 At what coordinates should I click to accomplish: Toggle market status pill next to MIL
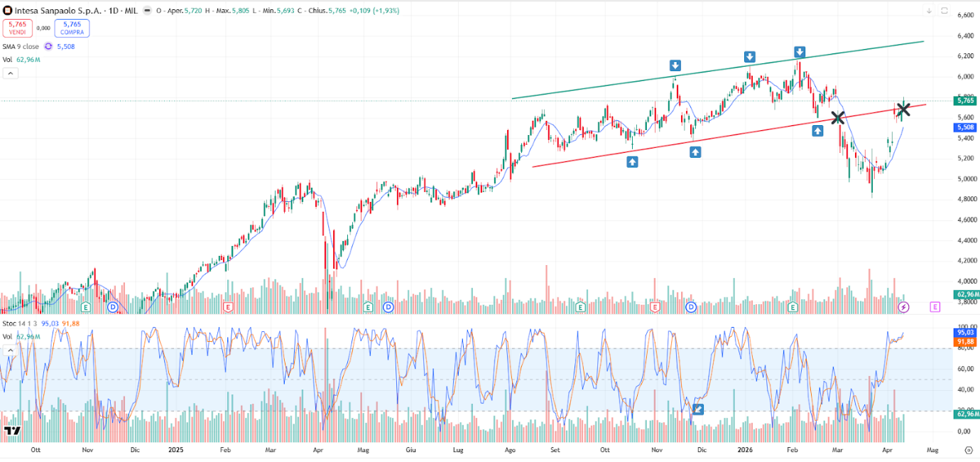click(146, 11)
